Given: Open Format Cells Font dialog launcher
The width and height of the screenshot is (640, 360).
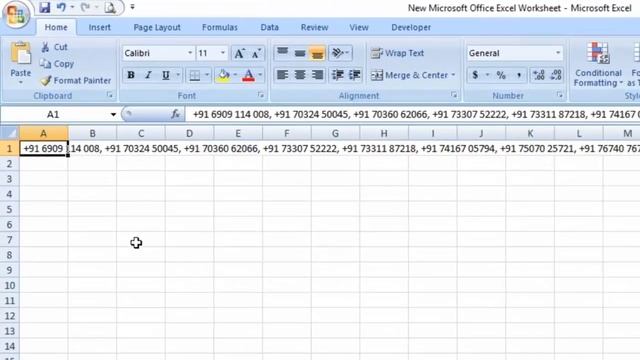Looking at the screenshot, I should pos(261,95).
